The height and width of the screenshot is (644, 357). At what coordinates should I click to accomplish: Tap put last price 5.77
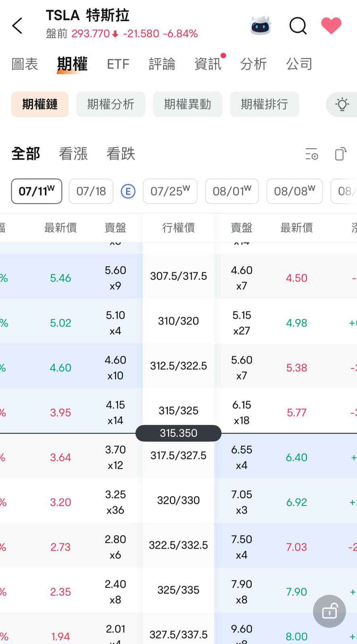297,413
